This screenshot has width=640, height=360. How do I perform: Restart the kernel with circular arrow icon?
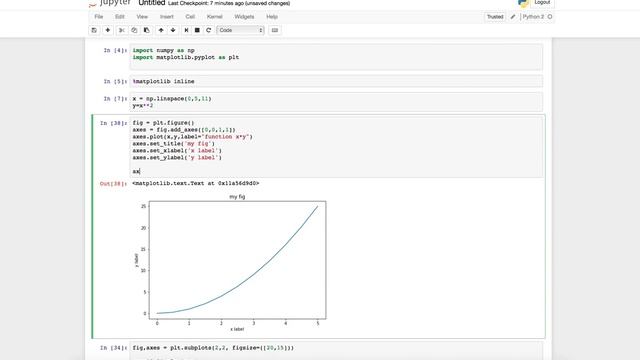point(209,30)
